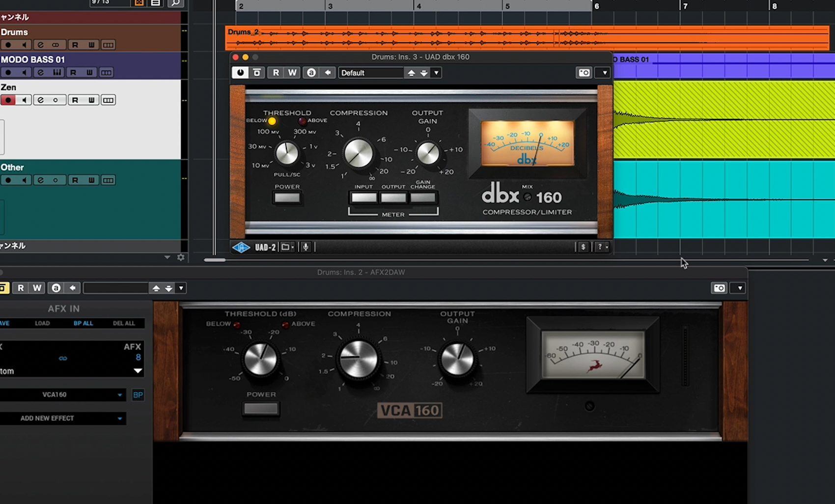Toggle UAD dbx 160 plugin activate power icon

pyautogui.click(x=240, y=73)
